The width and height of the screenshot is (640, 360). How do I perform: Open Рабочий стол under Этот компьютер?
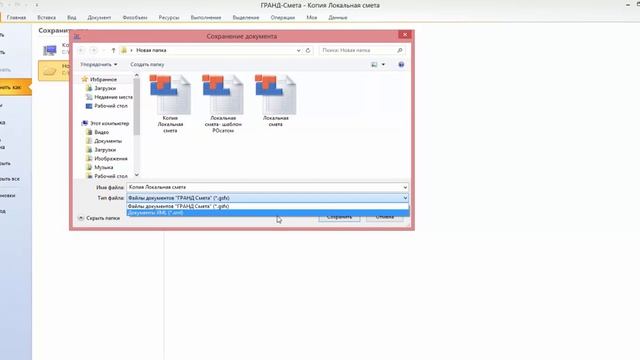(107, 176)
